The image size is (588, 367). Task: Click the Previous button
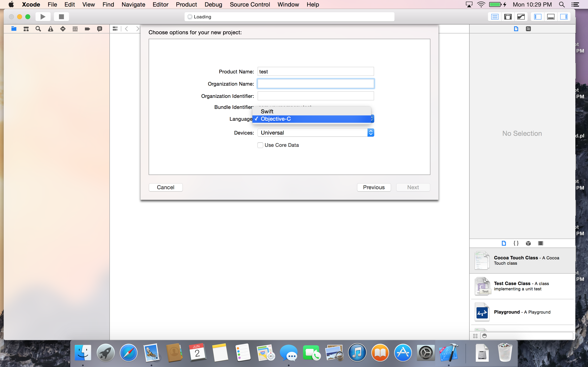(374, 187)
